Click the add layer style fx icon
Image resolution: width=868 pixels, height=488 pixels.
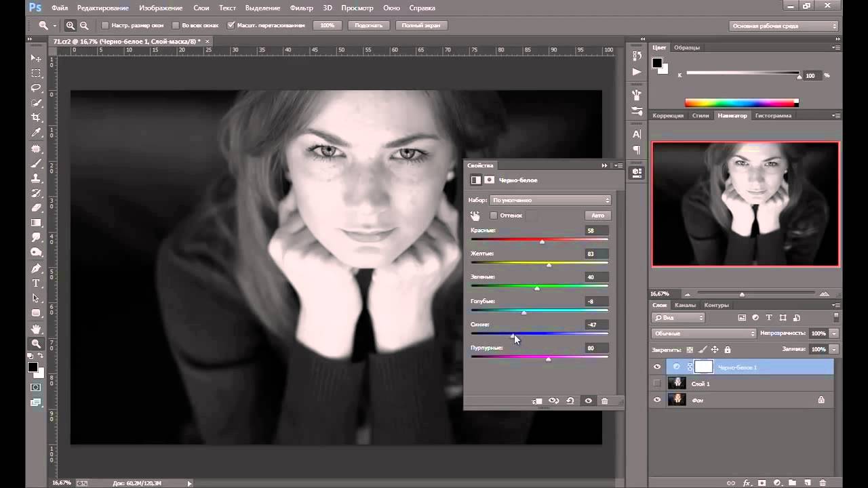pyautogui.click(x=747, y=483)
